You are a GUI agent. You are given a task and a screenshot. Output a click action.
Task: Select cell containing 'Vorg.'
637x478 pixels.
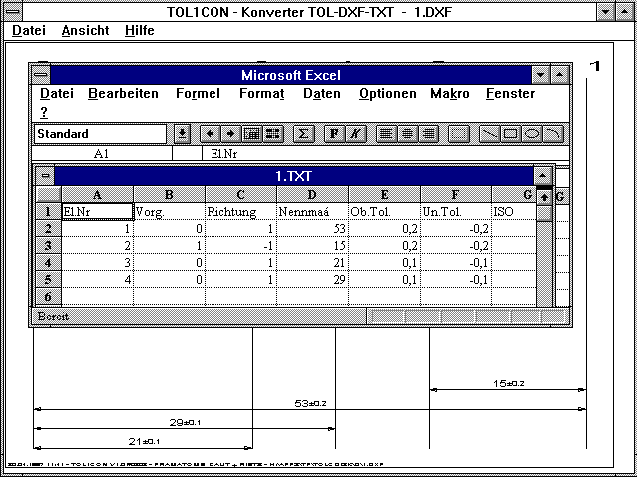click(x=169, y=212)
